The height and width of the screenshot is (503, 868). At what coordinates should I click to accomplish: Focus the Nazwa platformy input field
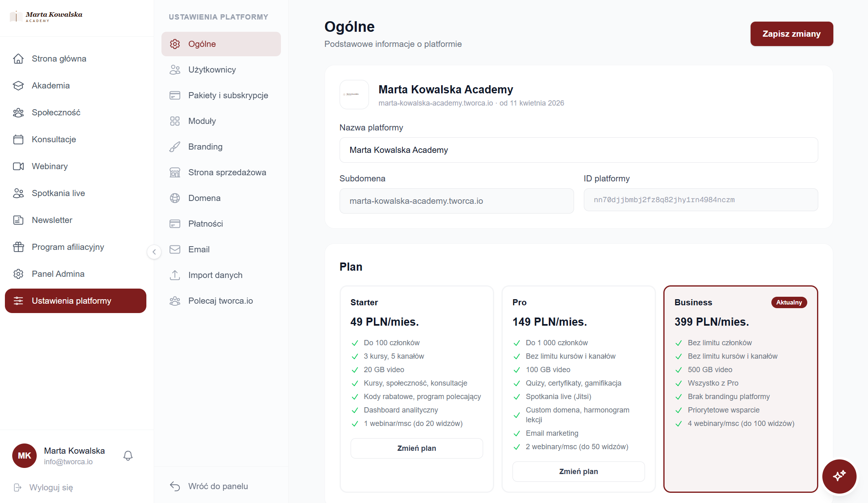(579, 150)
